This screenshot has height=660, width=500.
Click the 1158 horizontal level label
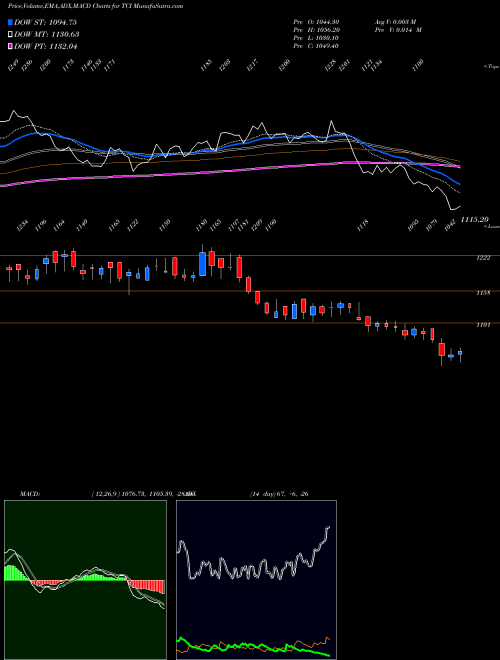[484, 293]
